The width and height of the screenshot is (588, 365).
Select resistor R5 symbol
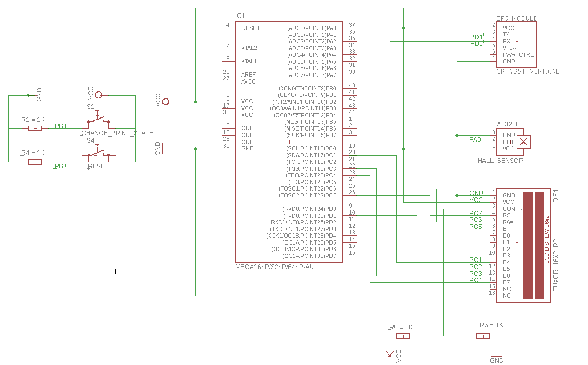(x=403, y=336)
